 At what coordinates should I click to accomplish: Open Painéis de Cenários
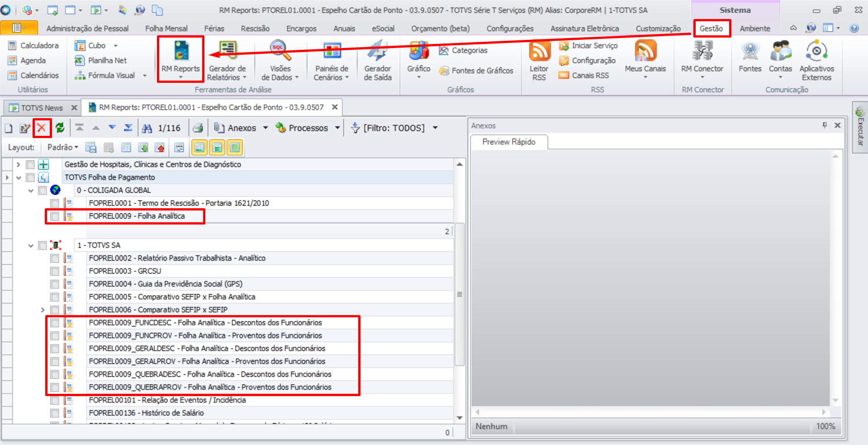pyautogui.click(x=332, y=60)
